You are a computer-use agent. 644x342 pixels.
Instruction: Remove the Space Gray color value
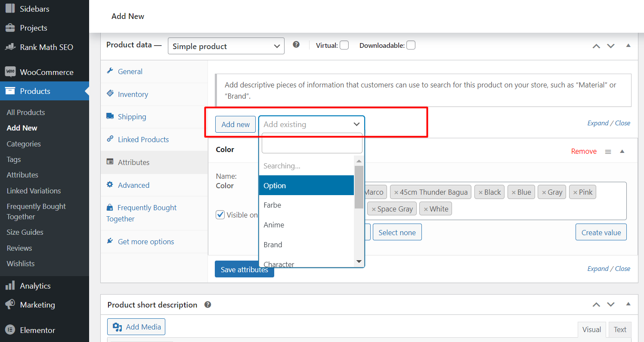[374, 209]
